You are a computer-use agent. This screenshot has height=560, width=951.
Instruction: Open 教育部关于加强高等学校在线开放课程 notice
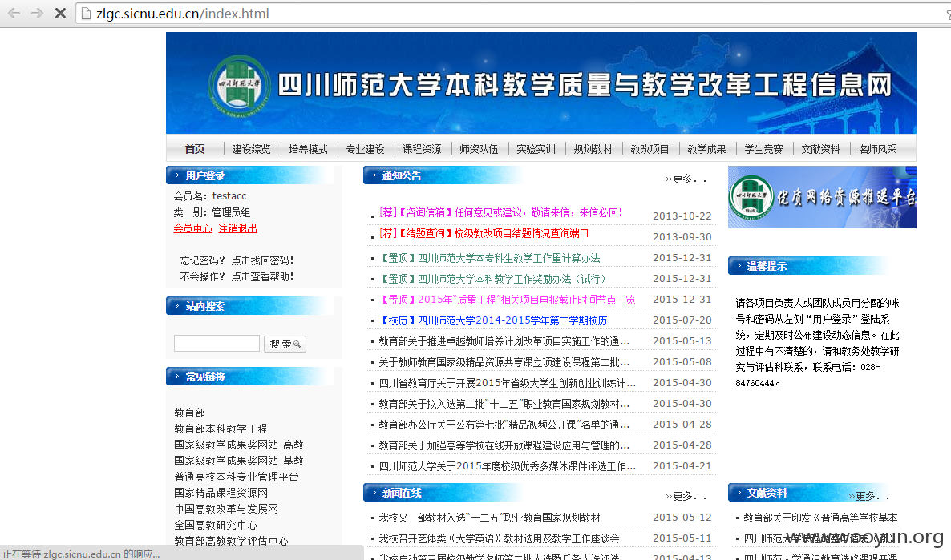pos(504,445)
